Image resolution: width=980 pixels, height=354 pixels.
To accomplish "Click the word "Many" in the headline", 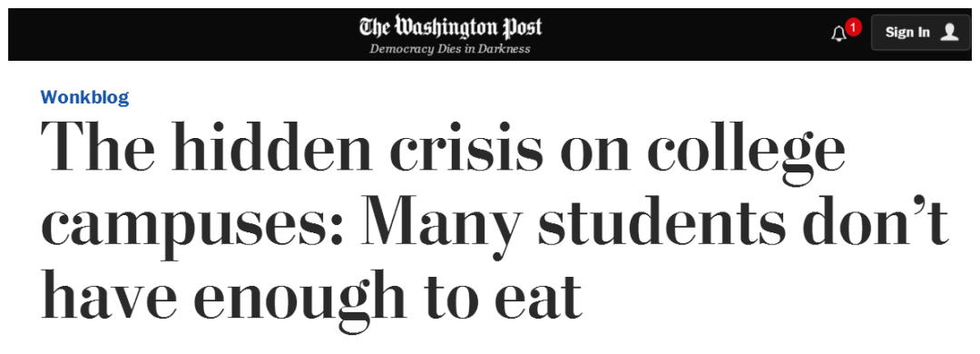I will pos(441,225).
